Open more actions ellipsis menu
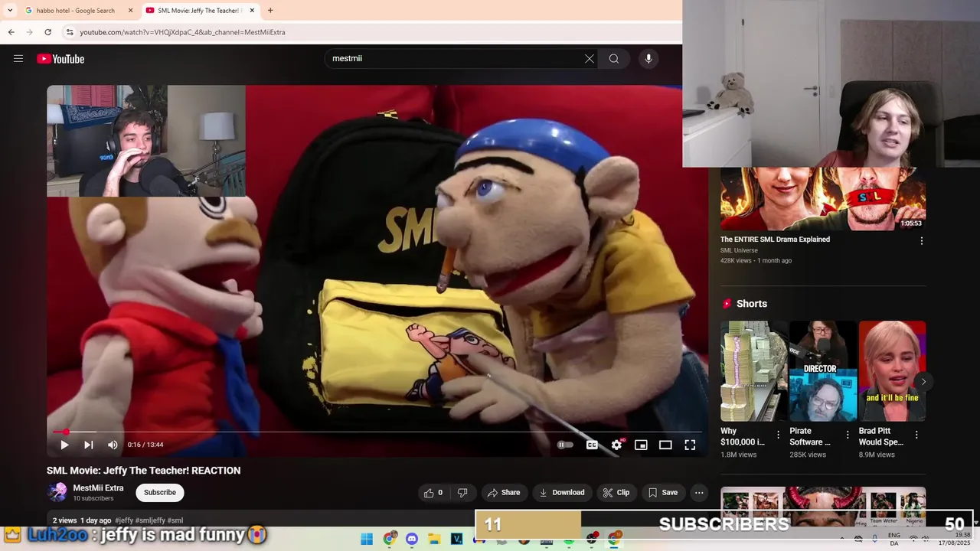This screenshot has width=980, height=551. 699,493
